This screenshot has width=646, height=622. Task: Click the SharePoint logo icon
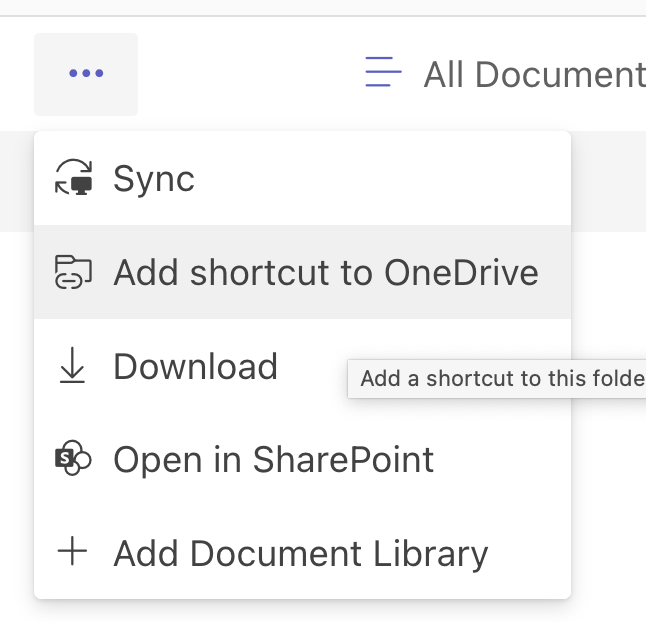(x=73, y=458)
